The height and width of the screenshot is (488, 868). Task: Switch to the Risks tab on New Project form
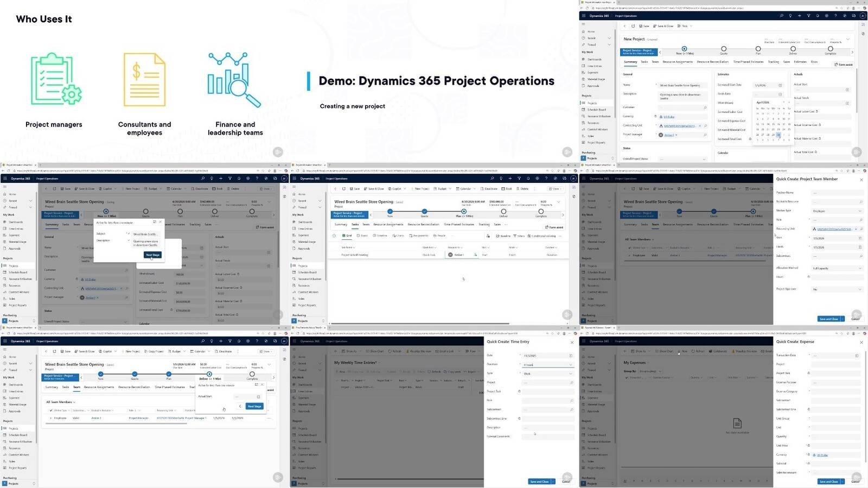click(x=814, y=62)
